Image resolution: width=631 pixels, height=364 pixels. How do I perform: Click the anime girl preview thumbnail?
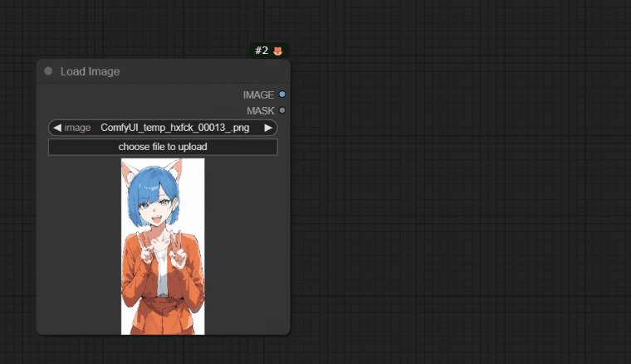pyautogui.click(x=163, y=246)
